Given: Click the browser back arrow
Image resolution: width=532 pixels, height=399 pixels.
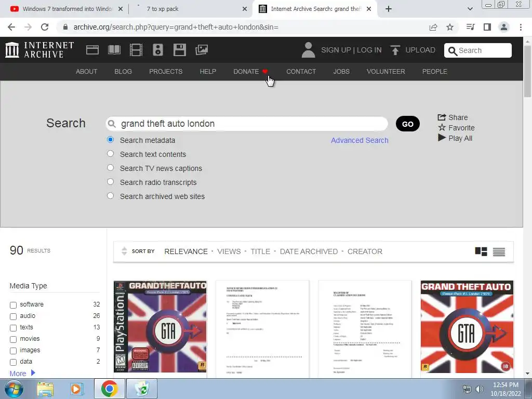Looking at the screenshot, I should [11, 27].
